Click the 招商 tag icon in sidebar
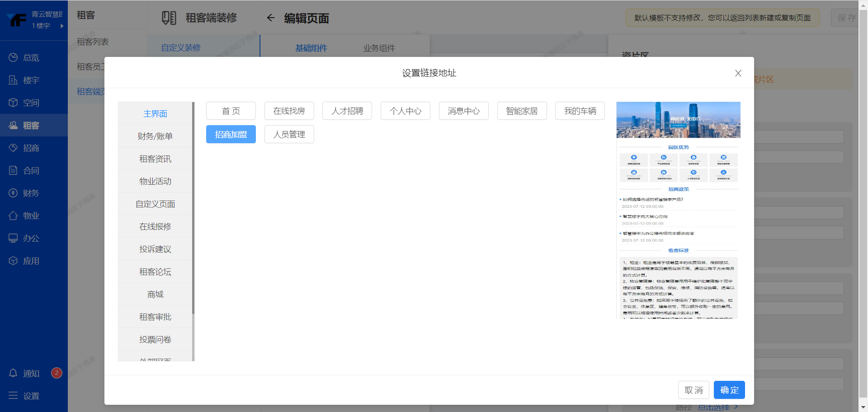The image size is (868, 412). (13, 148)
